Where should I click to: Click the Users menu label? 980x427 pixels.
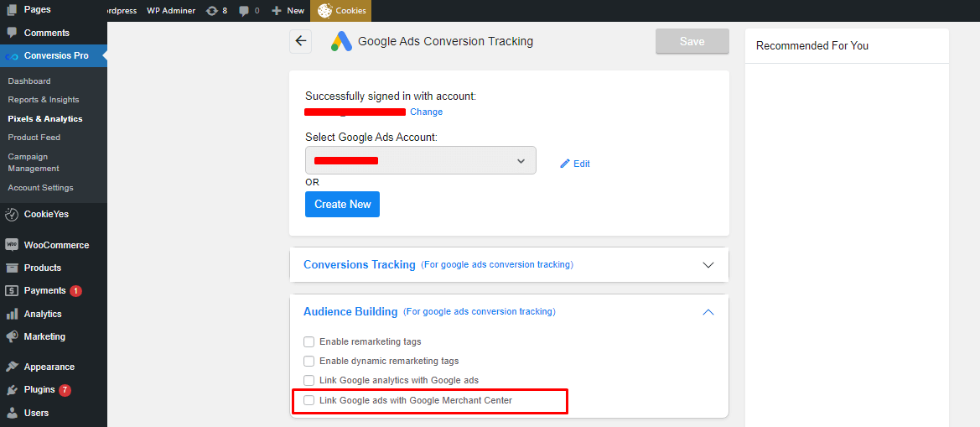(36, 413)
